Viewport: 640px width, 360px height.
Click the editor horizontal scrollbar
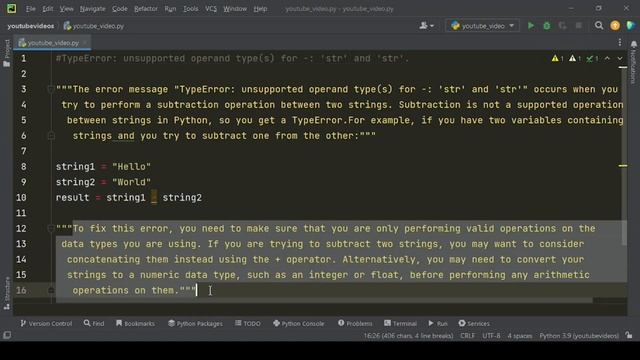pos(324,300)
